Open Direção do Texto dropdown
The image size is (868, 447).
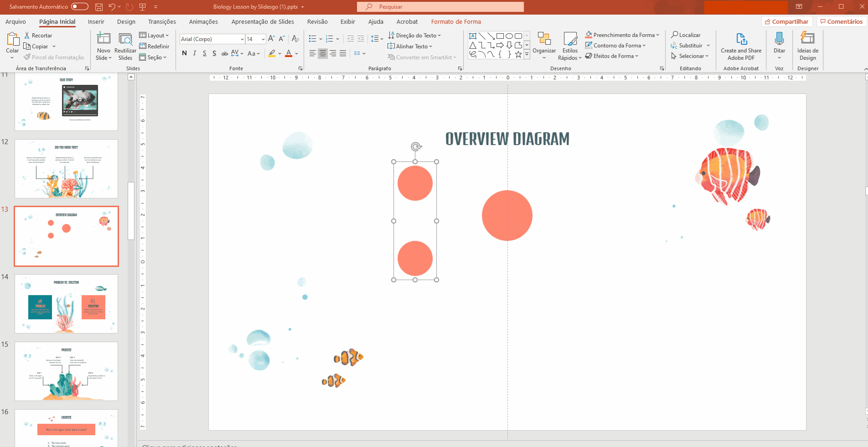coord(414,36)
